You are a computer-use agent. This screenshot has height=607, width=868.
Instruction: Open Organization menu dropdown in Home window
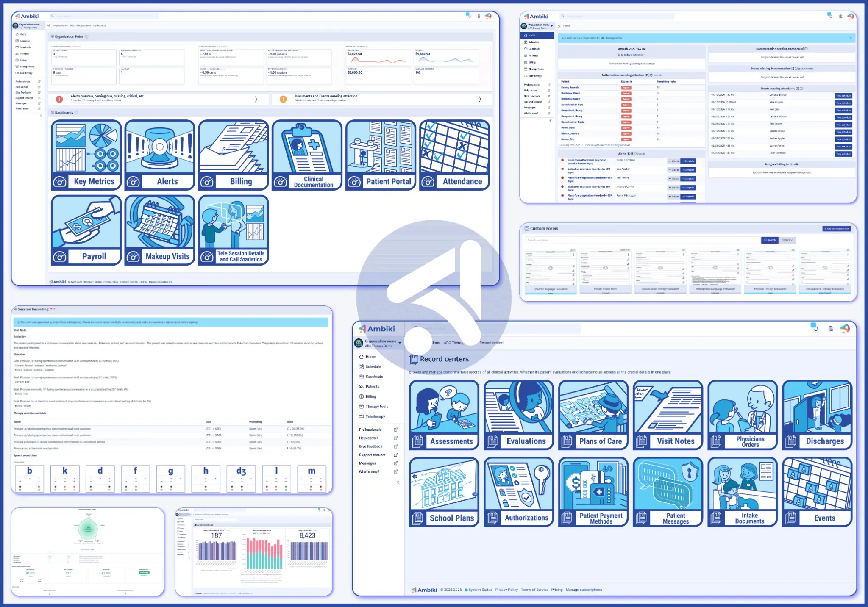point(537,26)
